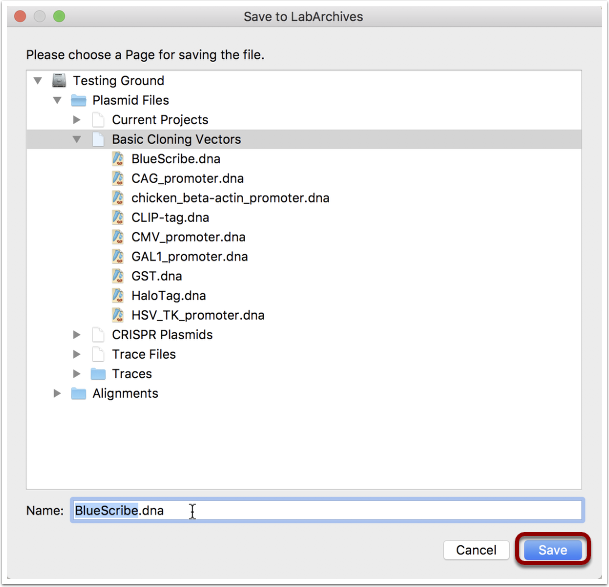Click inside the Name text field
Screen dimensions: 609x587
pyautogui.click(x=327, y=510)
